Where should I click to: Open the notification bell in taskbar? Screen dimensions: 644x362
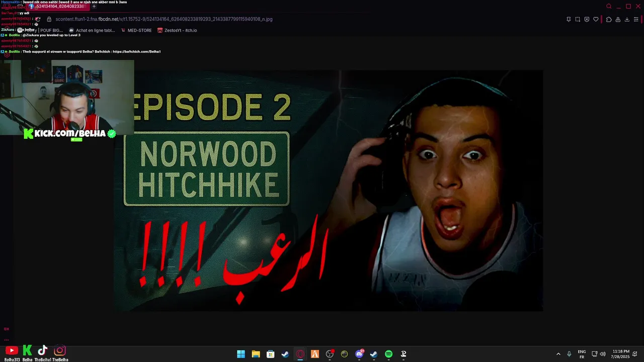pyautogui.click(x=635, y=354)
